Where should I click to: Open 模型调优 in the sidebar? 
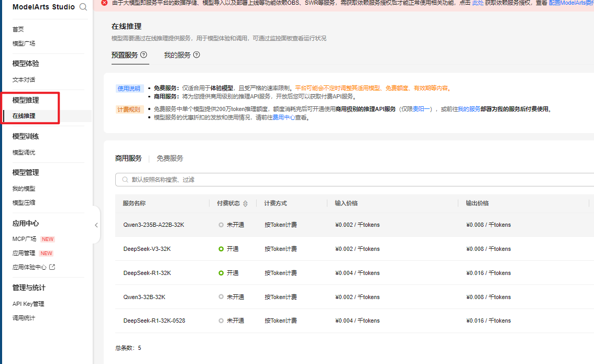(x=24, y=152)
